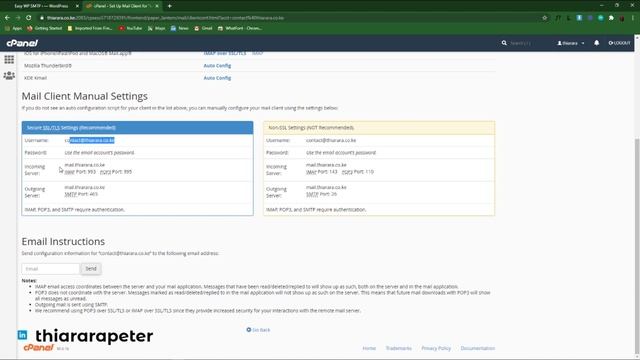Switch to the Easy WP SMTP WordPress tab
Image resolution: width=640 pixels, height=360 pixels.
pos(41,6)
